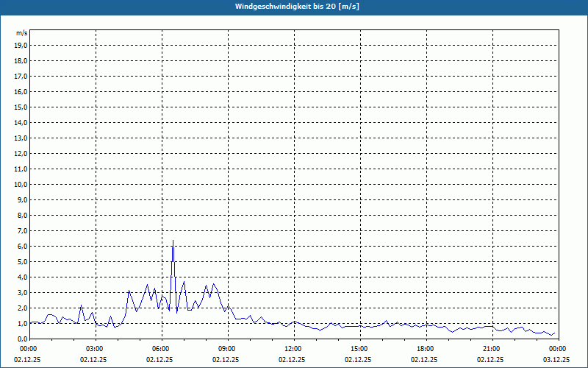The width and height of the screenshot is (588, 368).
Task: Click the 03.12.25 end date label
Action: 556,359
